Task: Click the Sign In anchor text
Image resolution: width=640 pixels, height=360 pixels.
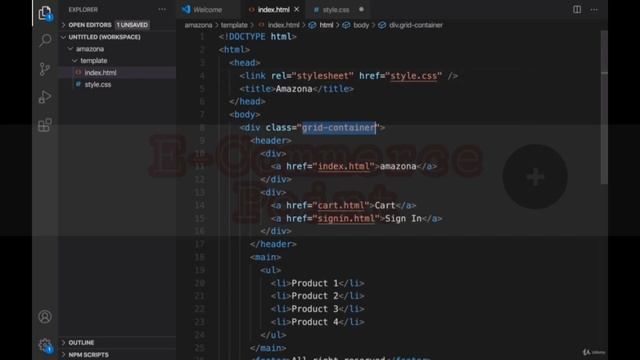Action: tap(403, 219)
